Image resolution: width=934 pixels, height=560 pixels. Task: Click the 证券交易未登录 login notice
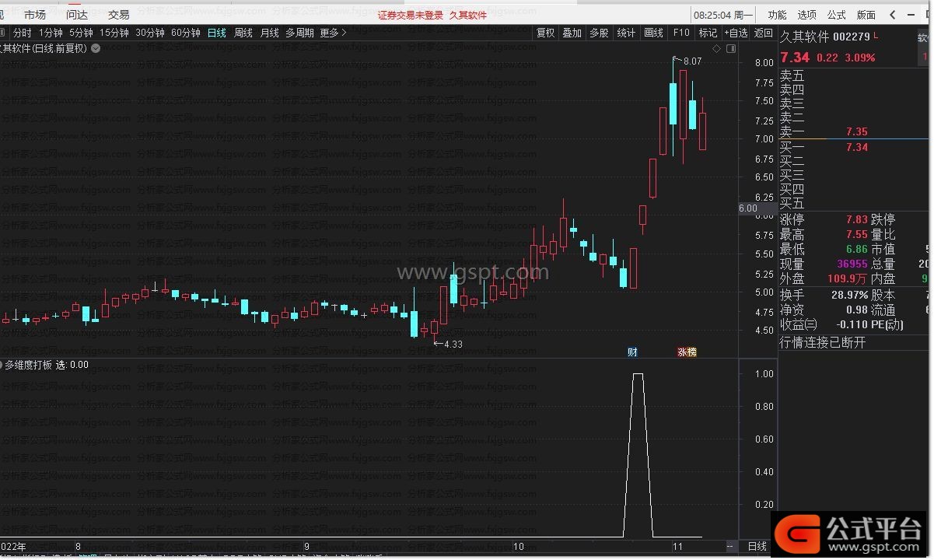(x=411, y=16)
